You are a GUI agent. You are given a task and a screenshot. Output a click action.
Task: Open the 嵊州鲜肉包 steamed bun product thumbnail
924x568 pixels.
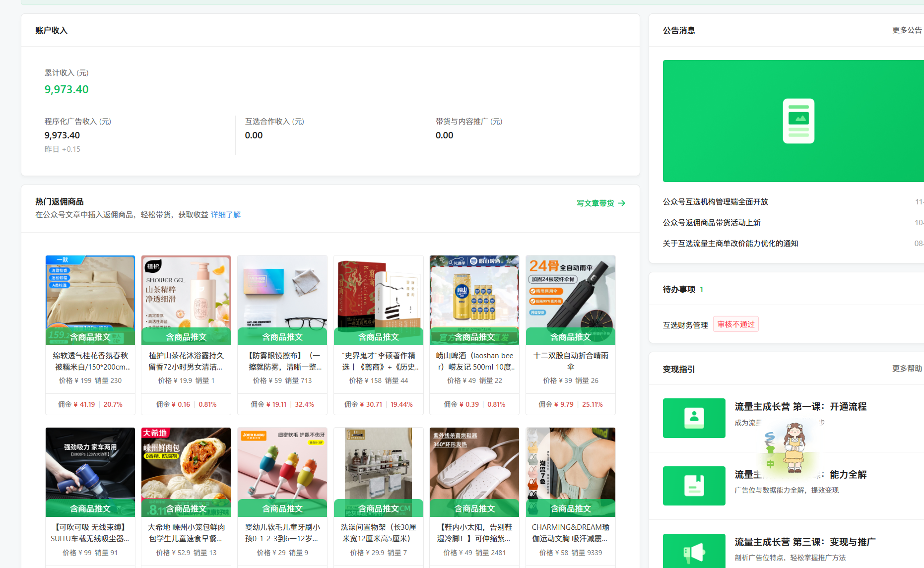(186, 464)
